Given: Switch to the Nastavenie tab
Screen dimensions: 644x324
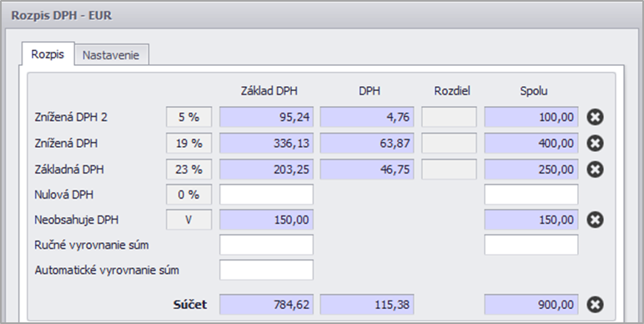Looking at the screenshot, I should pyautogui.click(x=111, y=55).
